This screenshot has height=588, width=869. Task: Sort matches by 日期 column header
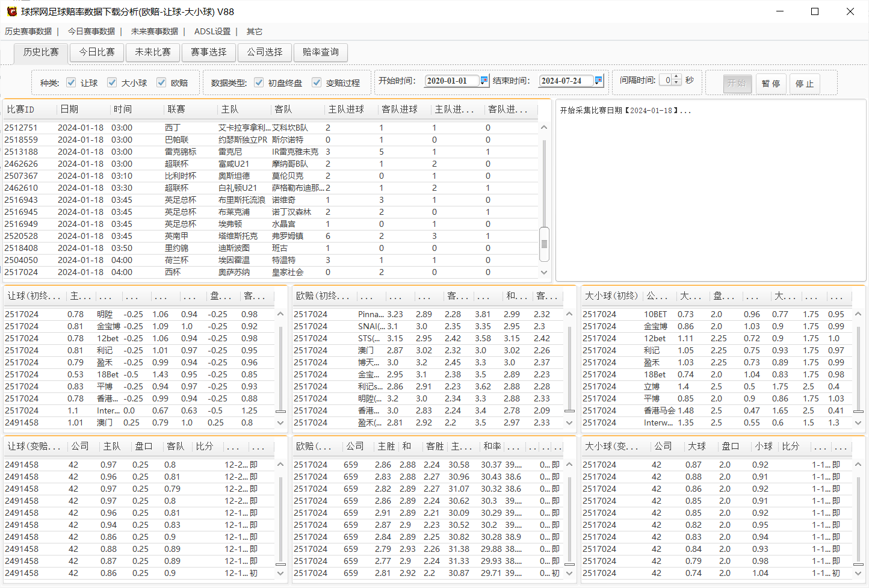click(x=83, y=109)
